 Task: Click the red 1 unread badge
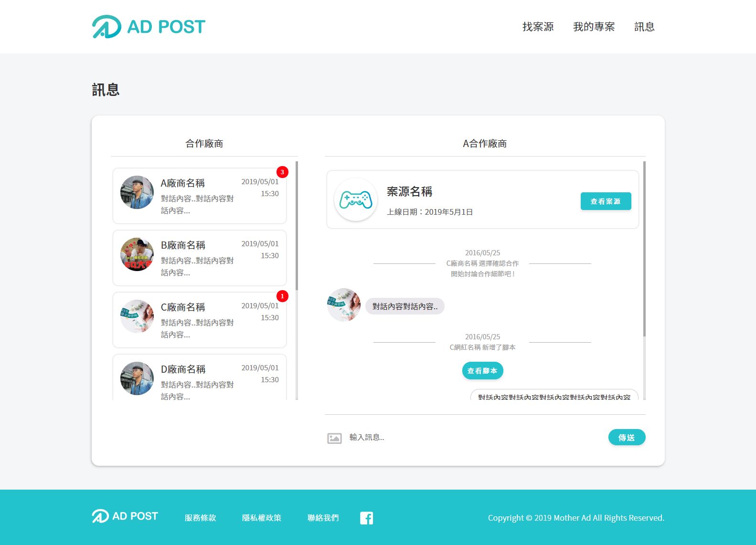(282, 296)
